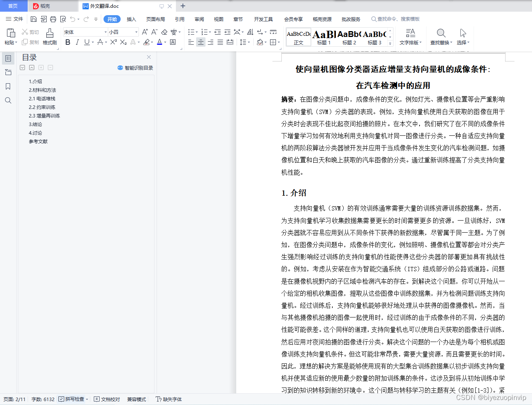
Task: Click the Print icon in quick access toolbar
Action: (x=53, y=19)
